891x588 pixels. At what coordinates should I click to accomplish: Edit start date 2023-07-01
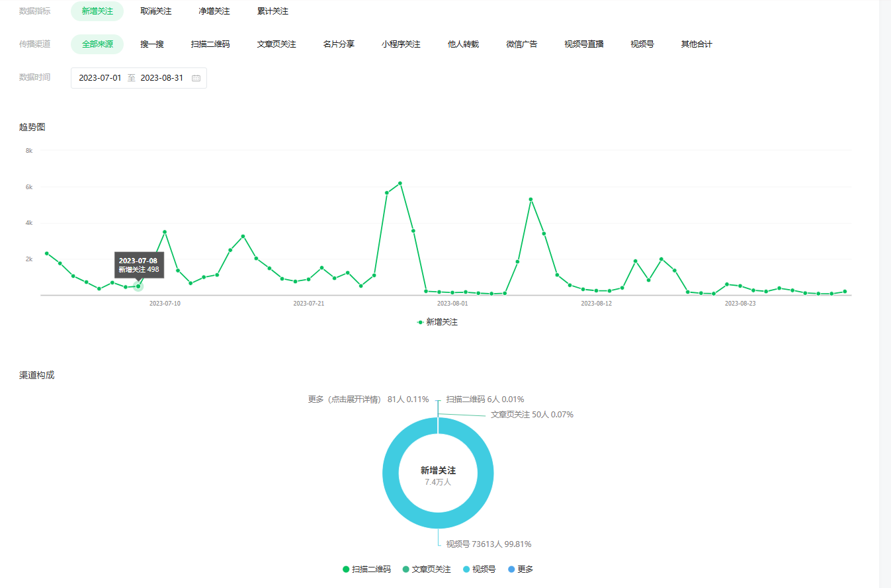(100, 78)
